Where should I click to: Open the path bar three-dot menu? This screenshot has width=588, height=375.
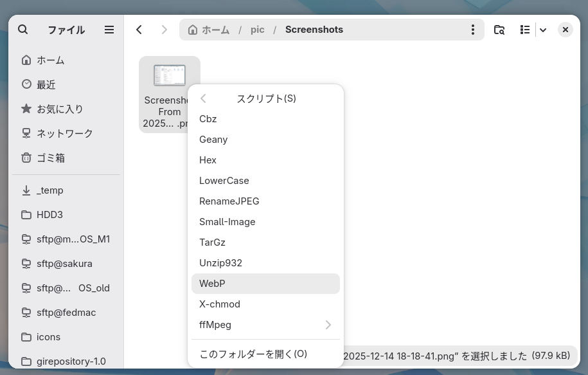tap(473, 30)
